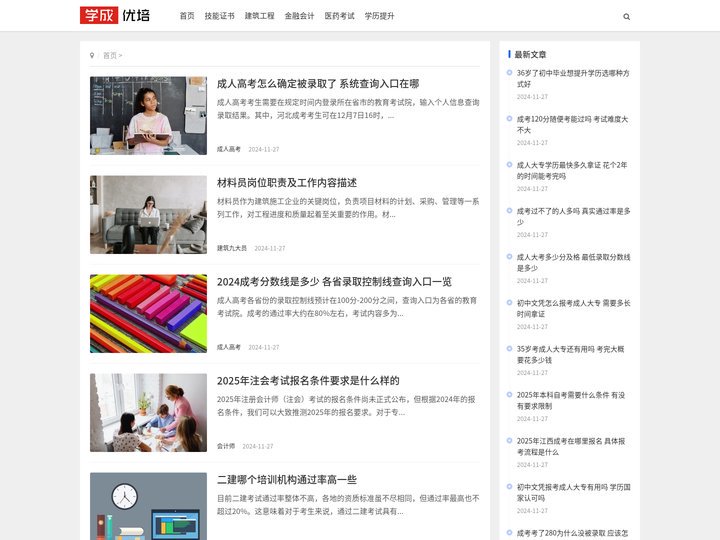This screenshot has height=540, width=720.
Task: Open sidebar article 初中文凭报考成人大专有用吗
Action: pyautogui.click(x=574, y=492)
